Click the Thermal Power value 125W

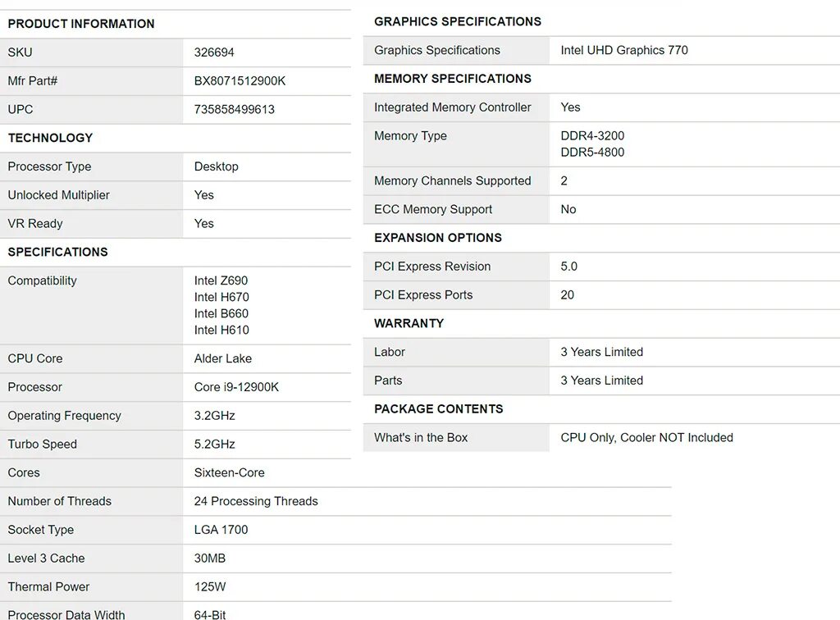pos(209,587)
